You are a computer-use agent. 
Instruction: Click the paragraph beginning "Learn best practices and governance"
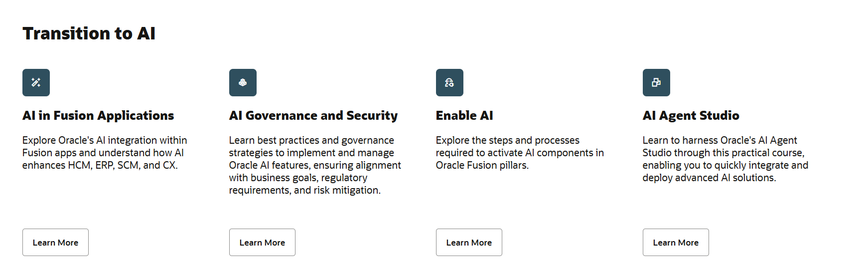311,140
